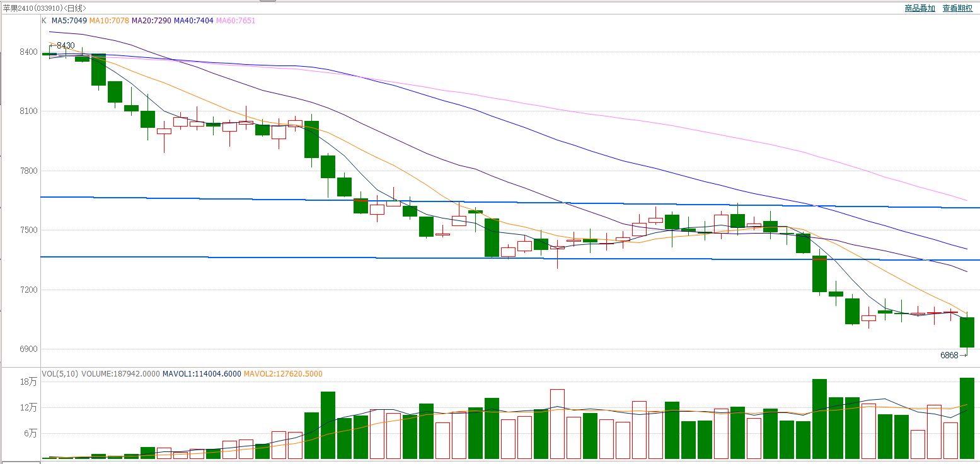Click the VOLUME:187942.0000 readout
The height and width of the screenshot is (464, 980).
pyautogui.click(x=120, y=374)
